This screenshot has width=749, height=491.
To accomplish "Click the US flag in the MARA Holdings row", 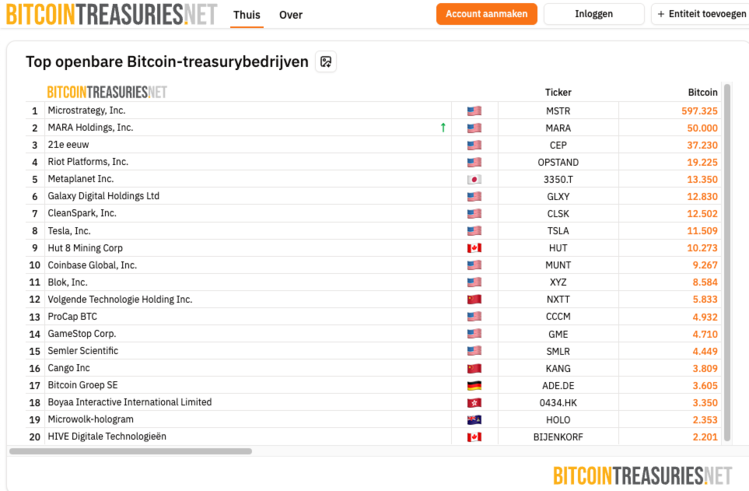I will click(474, 128).
